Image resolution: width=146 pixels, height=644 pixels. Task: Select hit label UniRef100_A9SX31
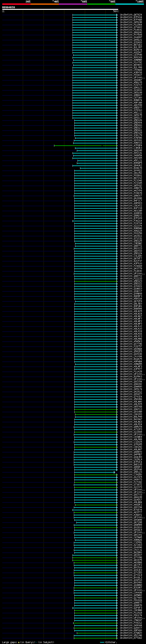tap(131, 153)
